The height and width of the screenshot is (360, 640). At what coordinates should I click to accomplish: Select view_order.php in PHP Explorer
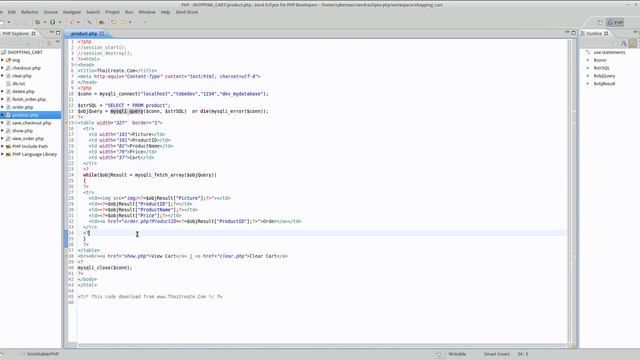(x=28, y=138)
